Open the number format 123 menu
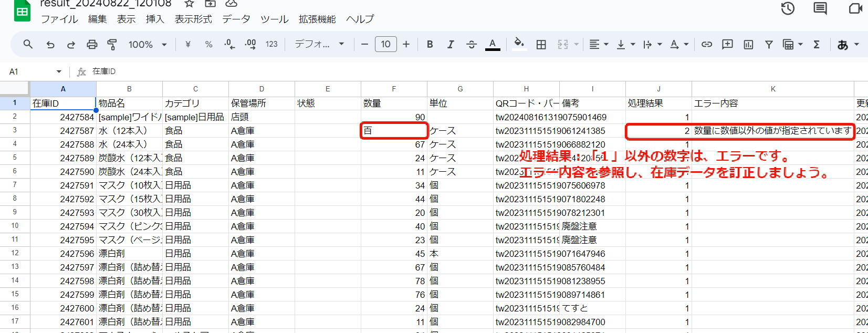The height and width of the screenshot is (333, 868). [x=271, y=45]
